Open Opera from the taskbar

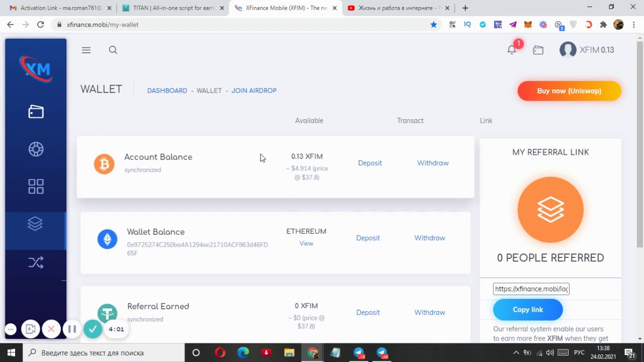coord(220,352)
